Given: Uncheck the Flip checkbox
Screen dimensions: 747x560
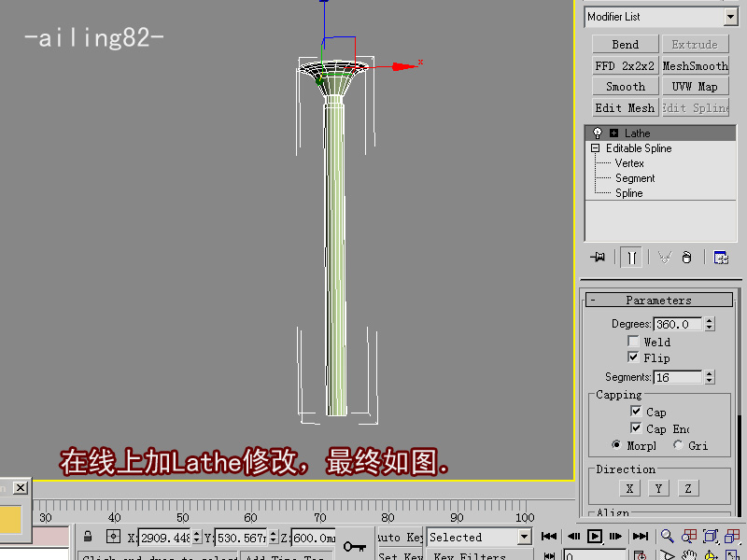Looking at the screenshot, I should [x=633, y=357].
